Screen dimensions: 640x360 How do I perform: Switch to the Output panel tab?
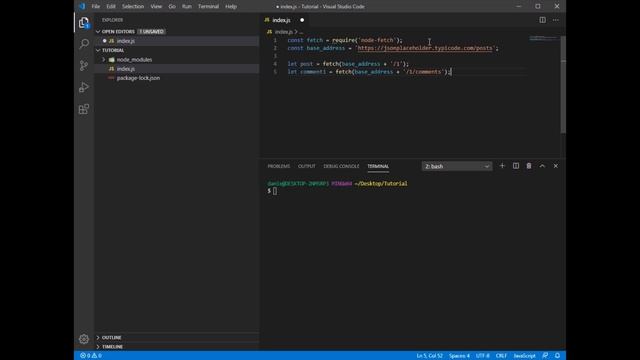tap(307, 166)
